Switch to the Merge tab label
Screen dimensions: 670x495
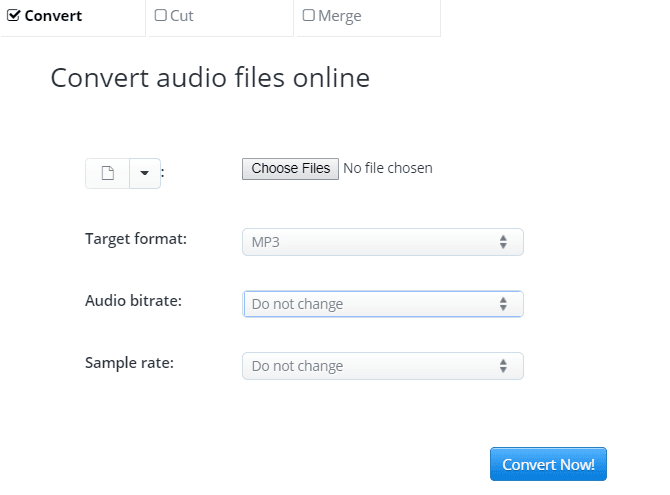[340, 16]
